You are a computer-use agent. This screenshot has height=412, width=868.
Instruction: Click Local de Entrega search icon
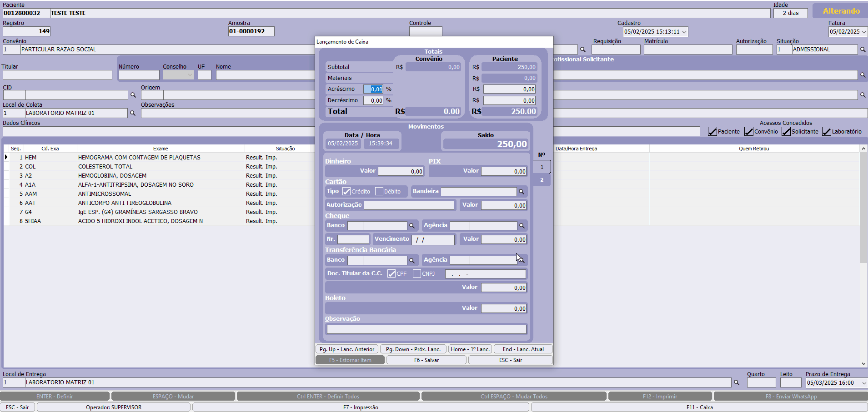(x=737, y=382)
